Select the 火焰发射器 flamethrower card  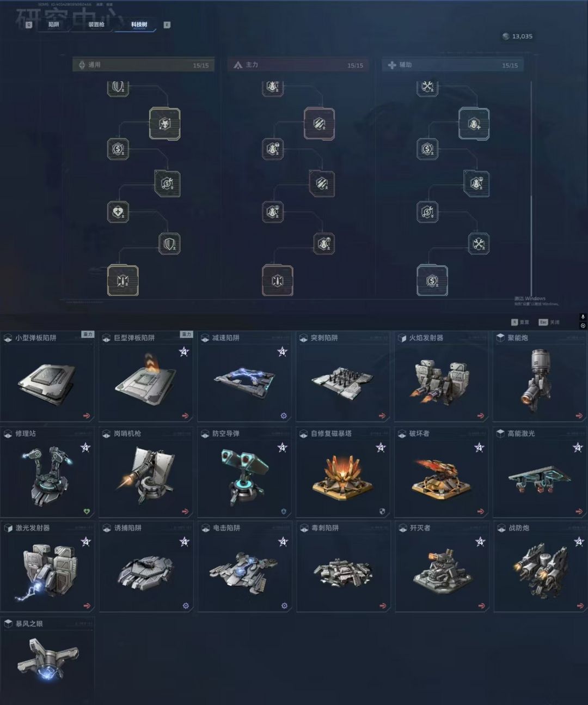click(x=442, y=376)
